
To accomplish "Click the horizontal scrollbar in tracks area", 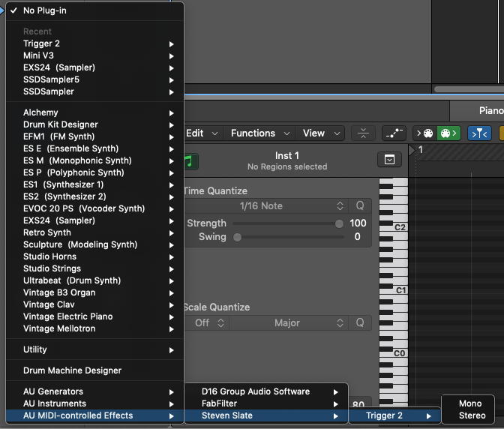I will [469, 89].
